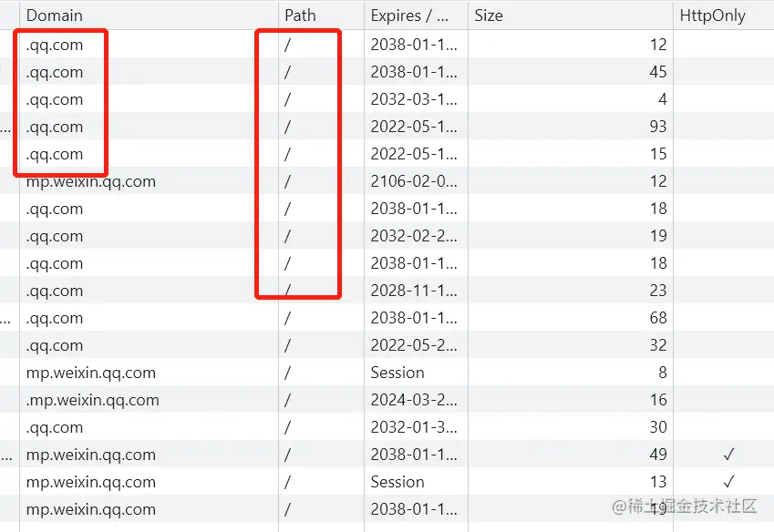Click HttpOnly checkmark in the size 13 row
Image resolution: width=774 pixels, height=532 pixels.
point(728,482)
